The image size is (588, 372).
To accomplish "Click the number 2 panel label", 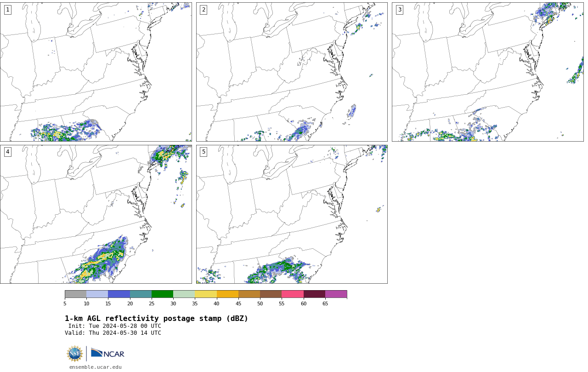I will [x=204, y=10].
